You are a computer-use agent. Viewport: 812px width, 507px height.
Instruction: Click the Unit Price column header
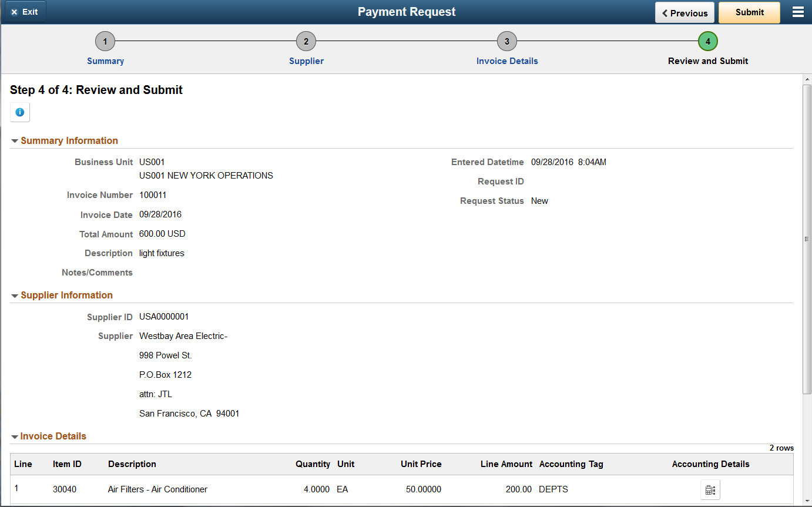pyautogui.click(x=421, y=464)
